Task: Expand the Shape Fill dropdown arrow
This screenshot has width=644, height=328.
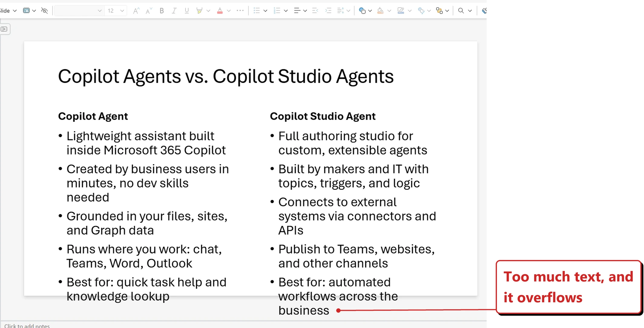Action: click(389, 11)
